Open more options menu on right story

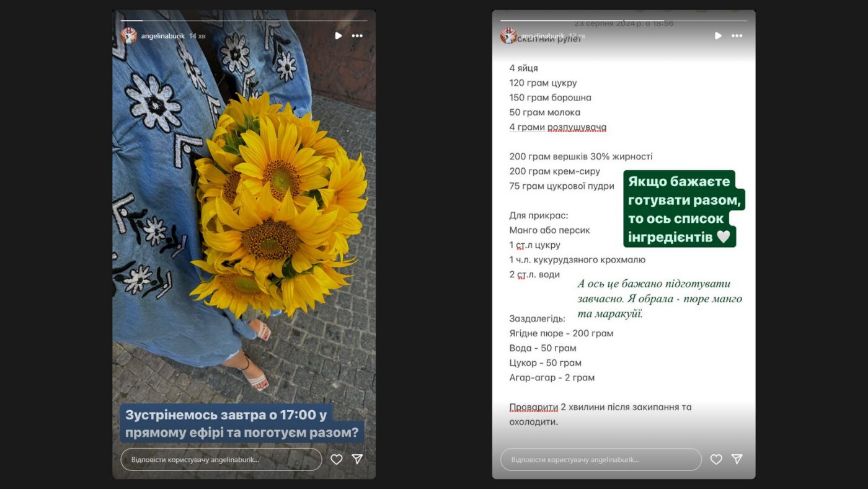(737, 36)
